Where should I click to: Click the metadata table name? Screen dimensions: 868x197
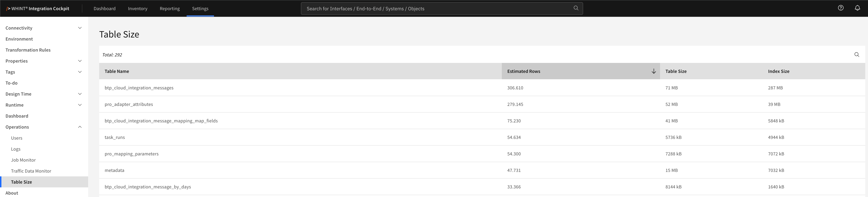pyautogui.click(x=114, y=170)
